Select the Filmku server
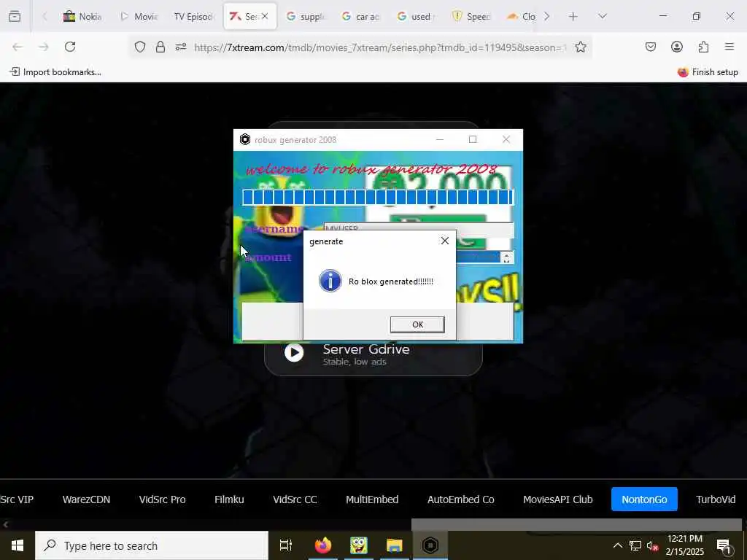This screenshot has width=747, height=560. point(229,499)
